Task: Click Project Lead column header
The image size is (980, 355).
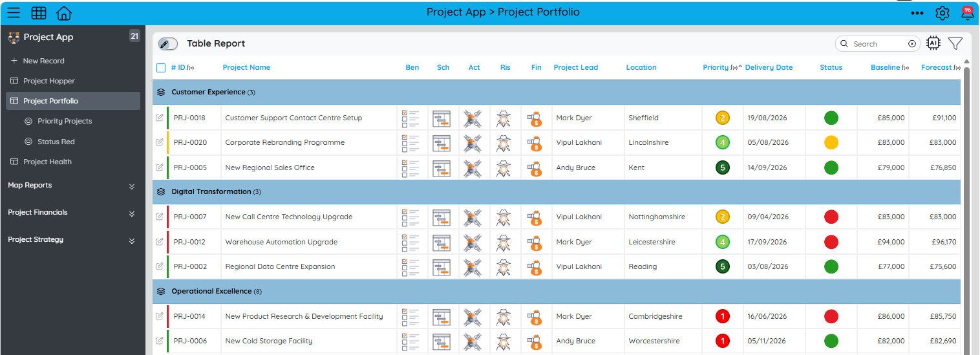Action: click(x=575, y=67)
